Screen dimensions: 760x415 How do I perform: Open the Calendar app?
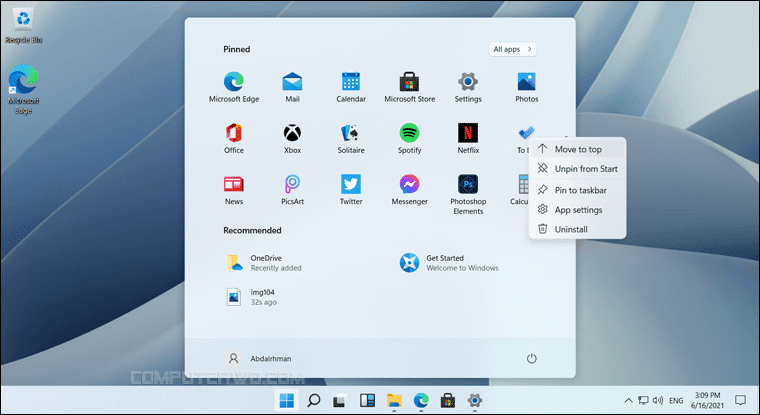[x=350, y=87]
